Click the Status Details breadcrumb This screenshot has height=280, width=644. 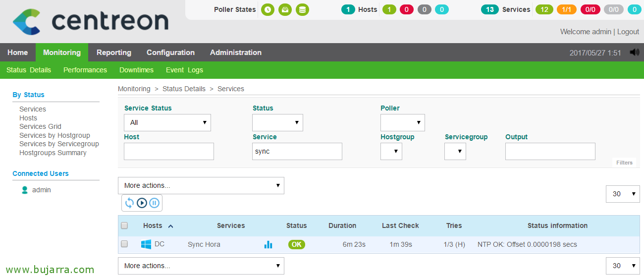(x=184, y=89)
